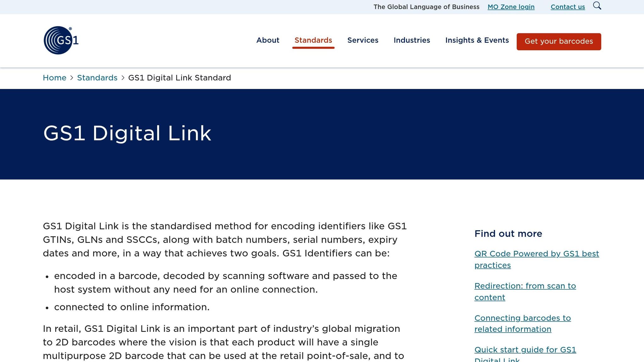
Task: Open the Redirection: from scan to content link
Action: click(x=525, y=291)
